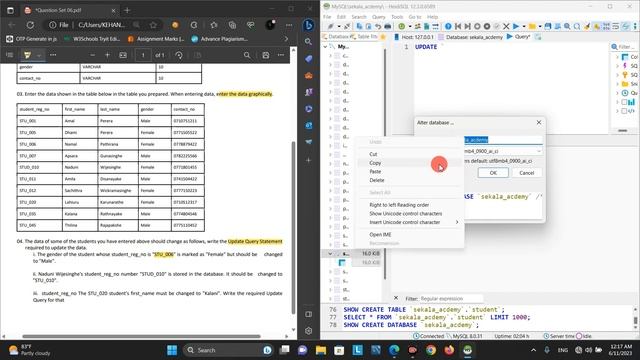
Task: Open HeidiSQL Tools menu
Action: (397, 17)
